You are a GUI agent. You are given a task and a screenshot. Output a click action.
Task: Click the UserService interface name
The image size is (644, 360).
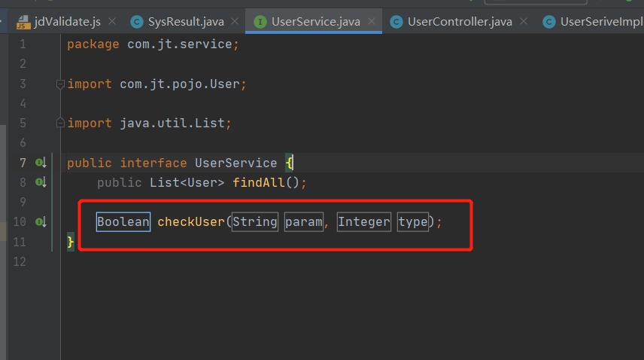pos(235,163)
